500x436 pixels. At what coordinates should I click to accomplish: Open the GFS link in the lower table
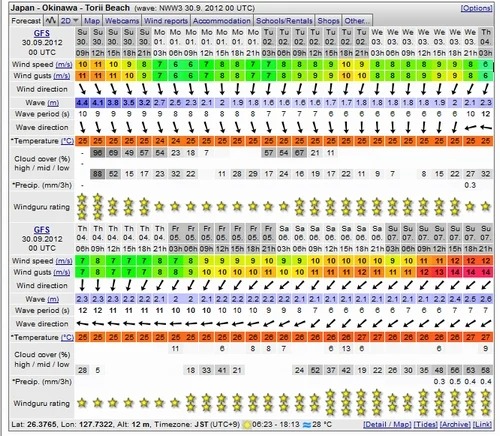42,230
